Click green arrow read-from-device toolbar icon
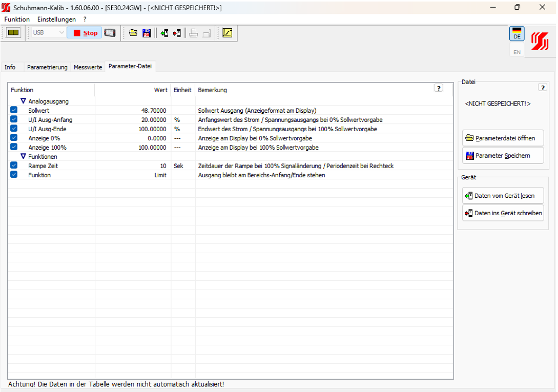558x392 pixels. click(164, 33)
